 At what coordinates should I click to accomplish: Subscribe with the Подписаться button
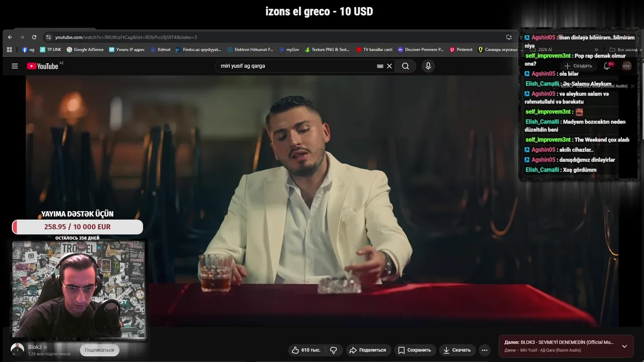coord(99,350)
